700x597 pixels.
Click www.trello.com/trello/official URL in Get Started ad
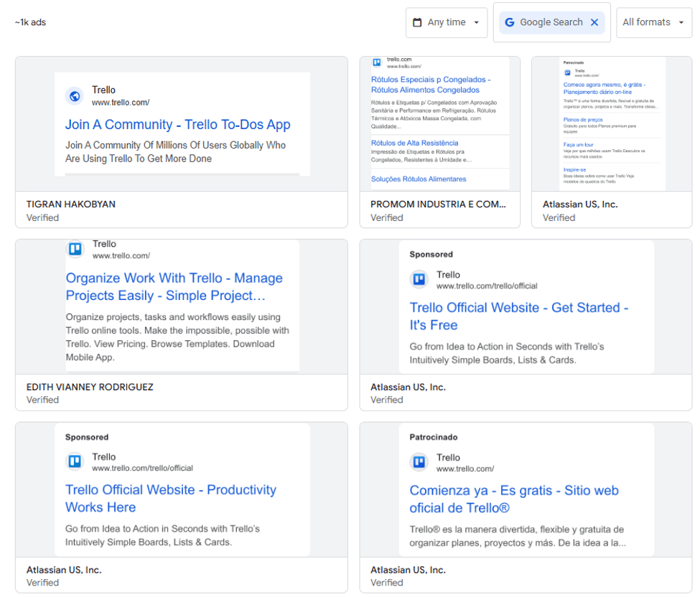click(x=487, y=286)
